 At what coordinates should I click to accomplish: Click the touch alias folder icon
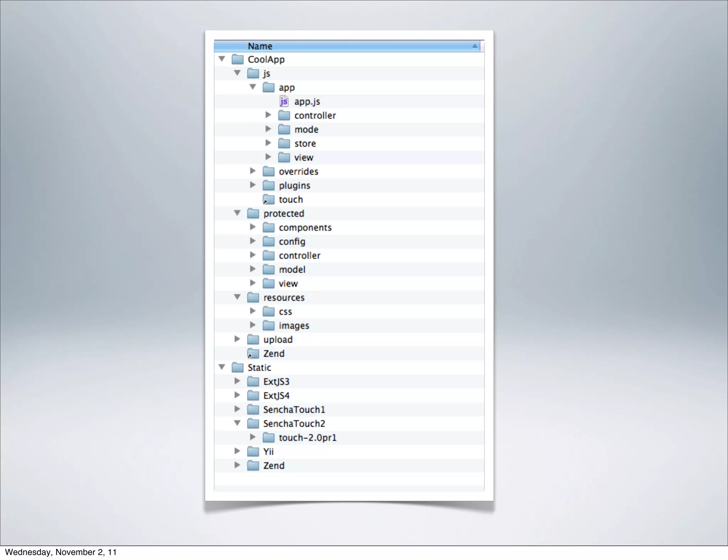tap(268, 200)
